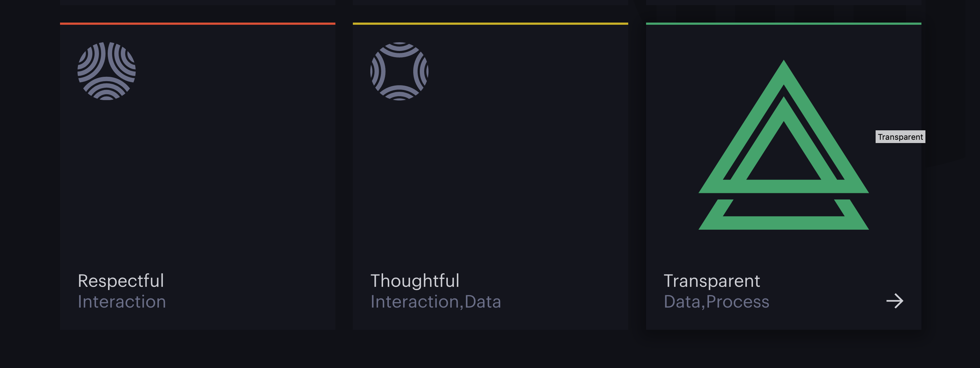The height and width of the screenshot is (368, 980).
Task: Click the green bar atop the Transparent card
Action: click(783, 24)
